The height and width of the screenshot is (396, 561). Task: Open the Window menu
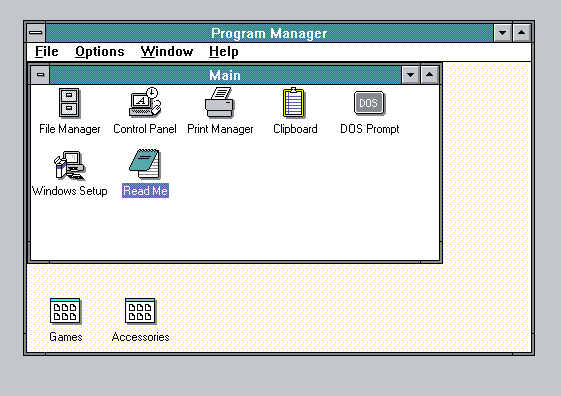click(167, 52)
